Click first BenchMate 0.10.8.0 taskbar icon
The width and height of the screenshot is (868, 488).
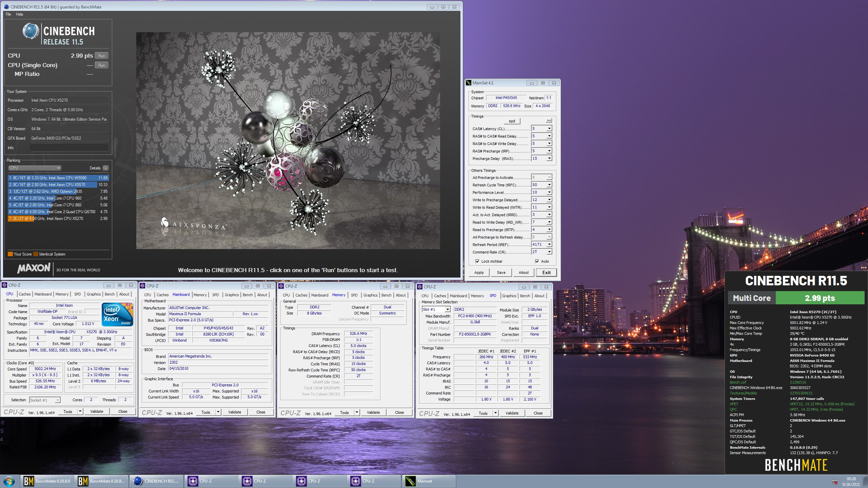click(x=47, y=481)
